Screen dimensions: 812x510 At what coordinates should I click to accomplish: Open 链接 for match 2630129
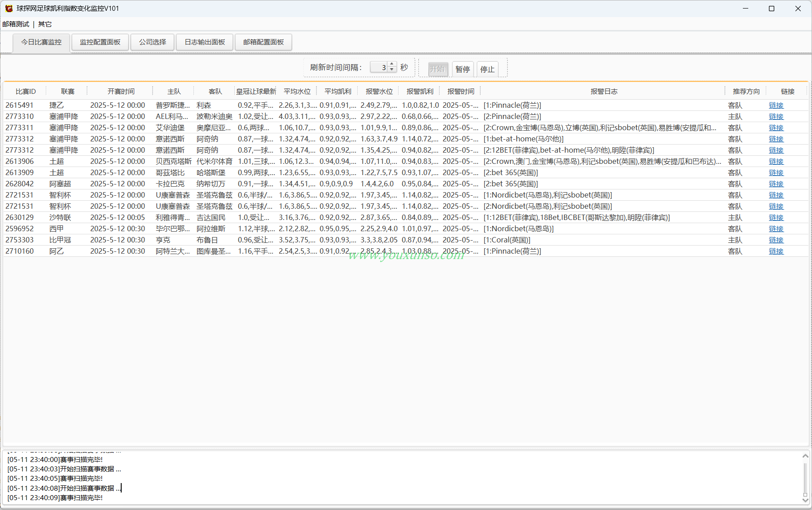[x=776, y=218]
